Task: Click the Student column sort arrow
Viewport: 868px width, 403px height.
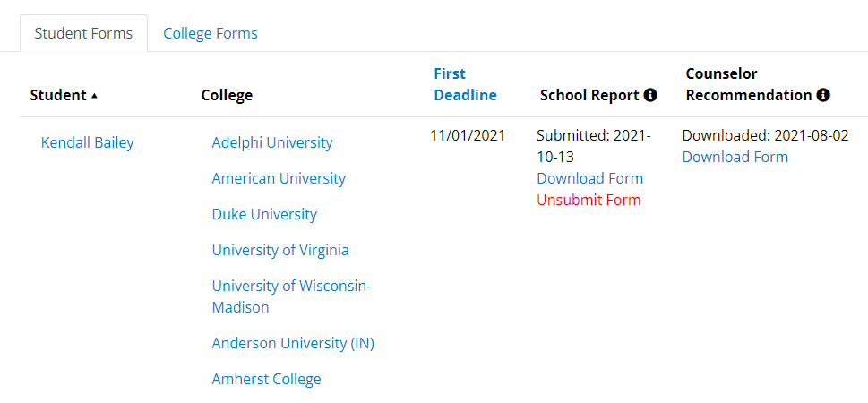Action: pos(94,96)
